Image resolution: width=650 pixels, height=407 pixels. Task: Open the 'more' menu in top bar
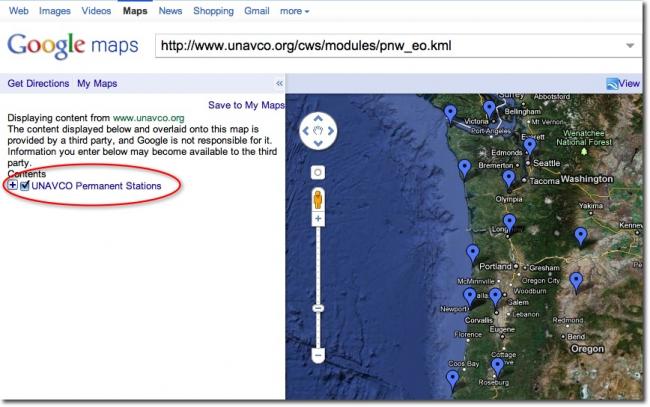tap(294, 10)
